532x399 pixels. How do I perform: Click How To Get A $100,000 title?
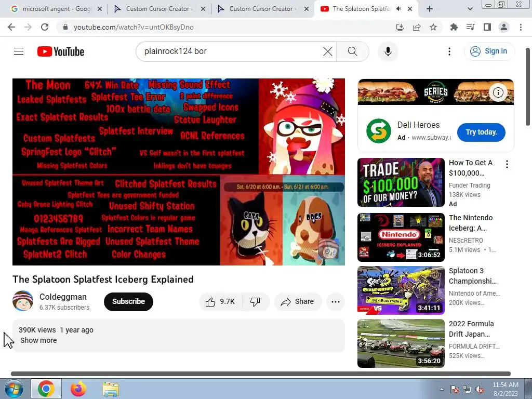point(471,168)
